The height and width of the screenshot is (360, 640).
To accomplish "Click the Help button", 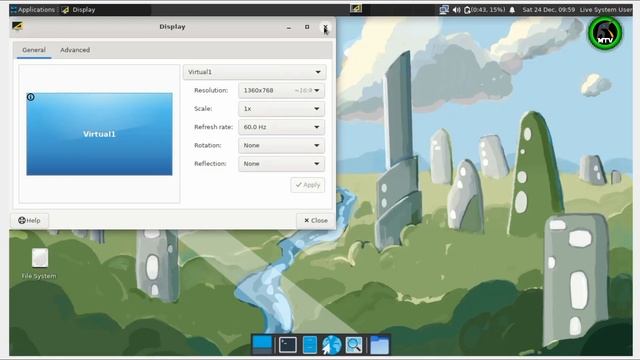I will (29, 220).
